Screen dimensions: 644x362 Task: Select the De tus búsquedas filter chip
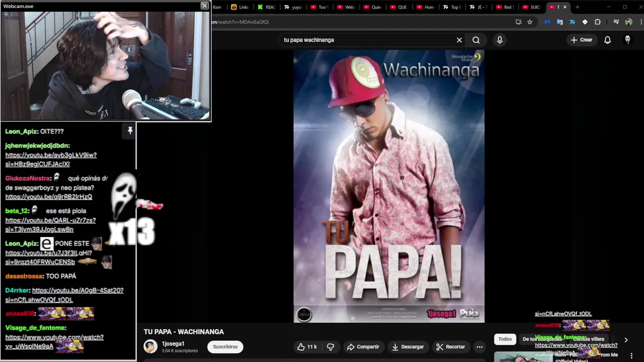click(x=542, y=339)
